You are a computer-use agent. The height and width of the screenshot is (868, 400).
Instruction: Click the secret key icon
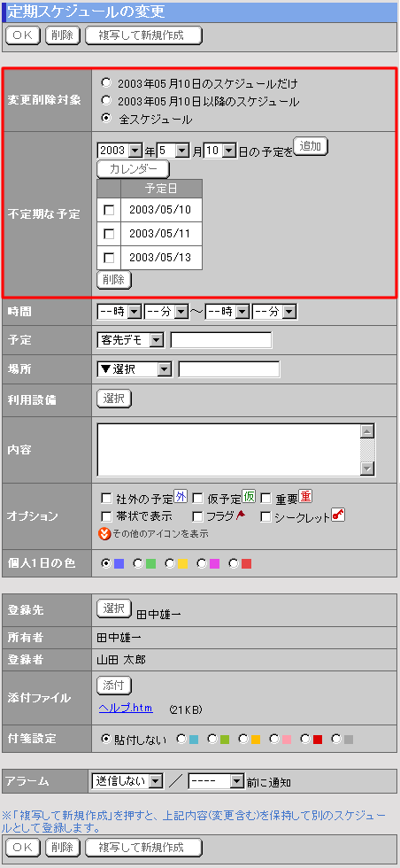point(338,515)
